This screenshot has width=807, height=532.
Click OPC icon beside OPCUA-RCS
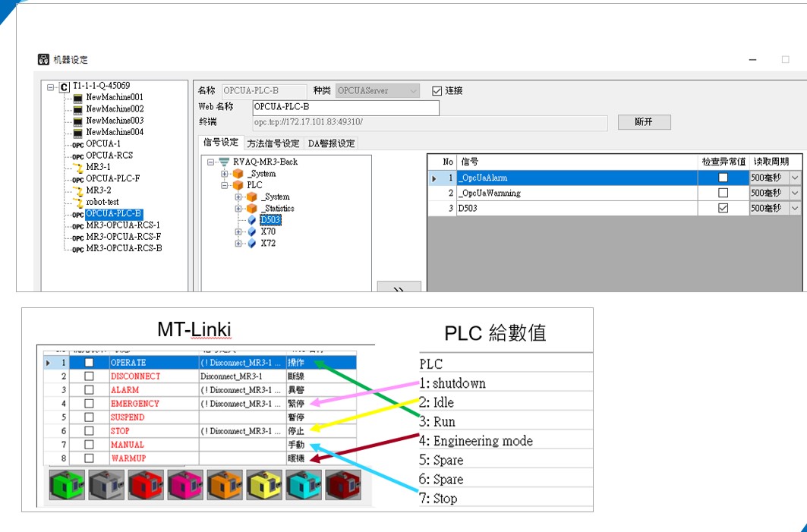tap(77, 156)
